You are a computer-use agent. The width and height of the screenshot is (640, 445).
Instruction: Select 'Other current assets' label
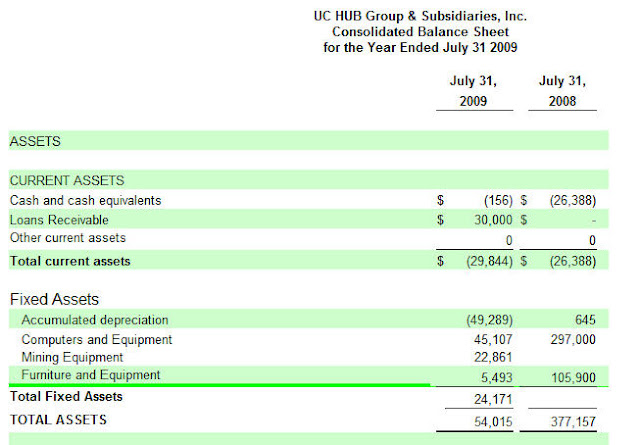(68, 238)
